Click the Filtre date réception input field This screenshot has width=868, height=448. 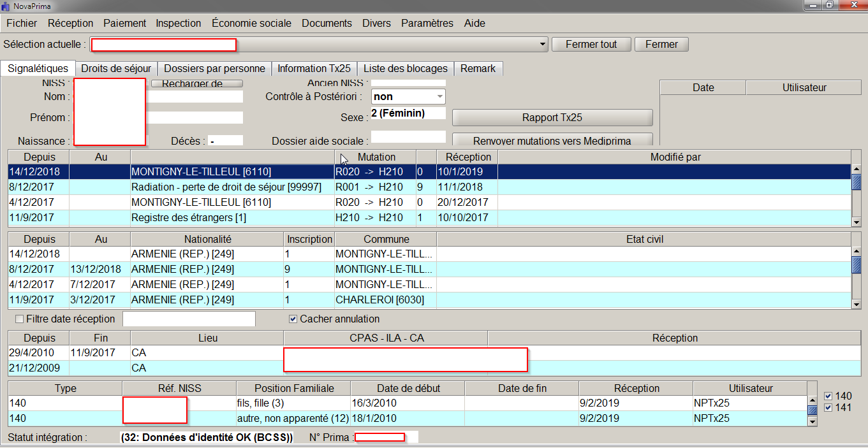pyautogui.click(x=189, y=319)
